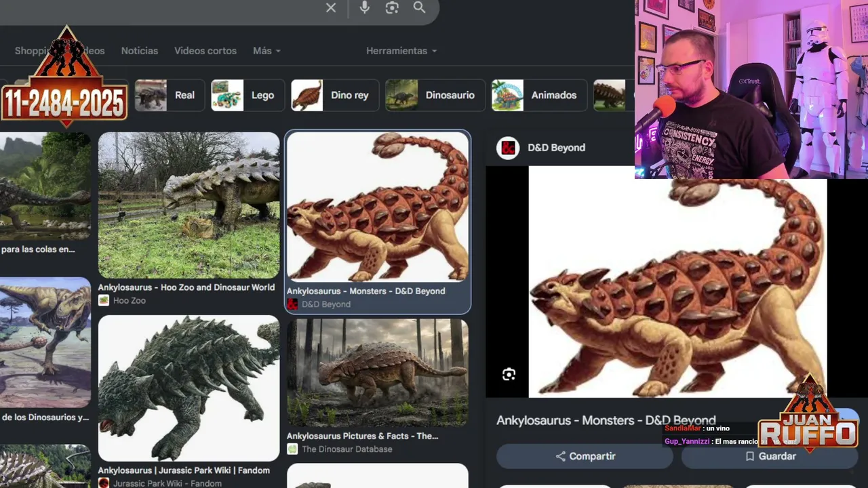868x488 pixels.
Task: Click the 'Jurassic Park Wiki - Fandom' source text
Action: pos(167,484)
